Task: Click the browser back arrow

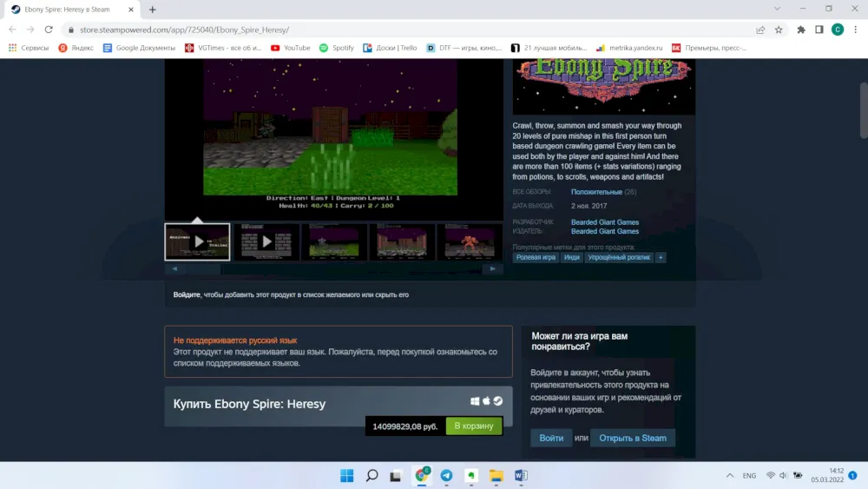Action: tap(12, 30)
